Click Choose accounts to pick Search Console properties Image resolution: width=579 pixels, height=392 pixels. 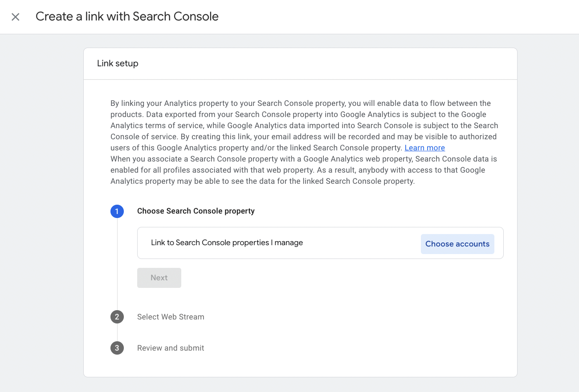[x=457, y=244]
